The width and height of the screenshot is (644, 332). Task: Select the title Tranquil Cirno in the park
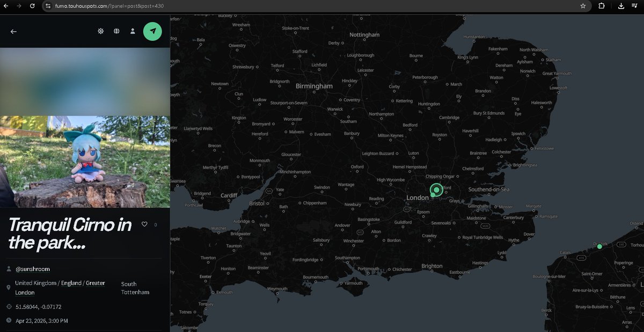point(70,233)
